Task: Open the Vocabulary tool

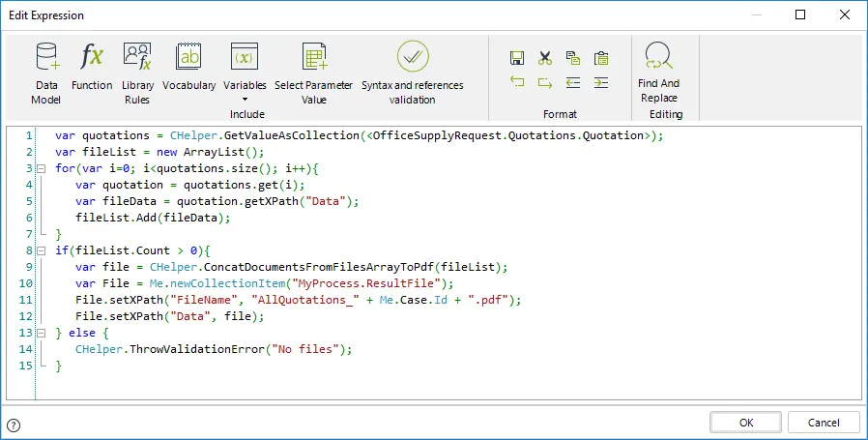Action: click(188, 66)
